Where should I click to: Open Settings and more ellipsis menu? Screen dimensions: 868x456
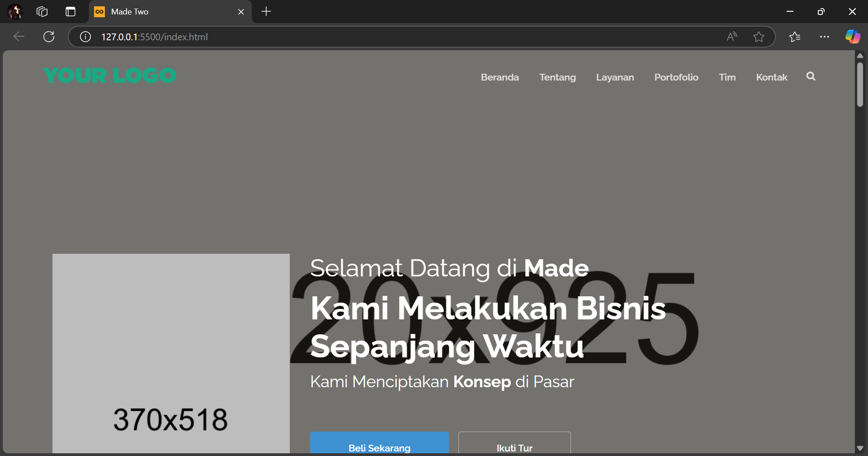825,37
